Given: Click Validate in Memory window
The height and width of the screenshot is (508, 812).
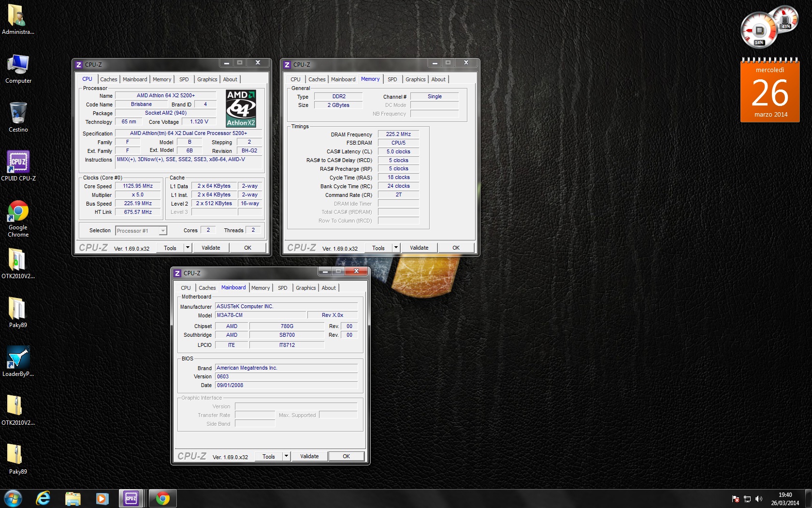Looking at the screenshot, I should point(419,248).
